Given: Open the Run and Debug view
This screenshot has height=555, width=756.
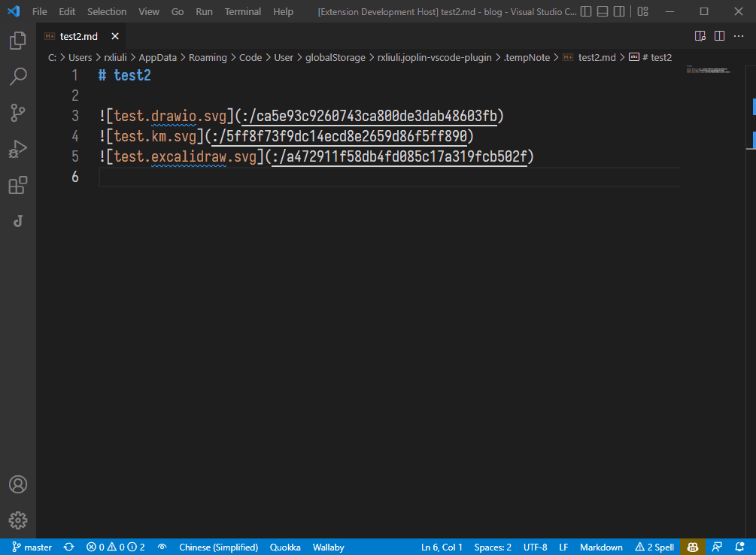Looking at the screenshot, I should tap(18, 149).
